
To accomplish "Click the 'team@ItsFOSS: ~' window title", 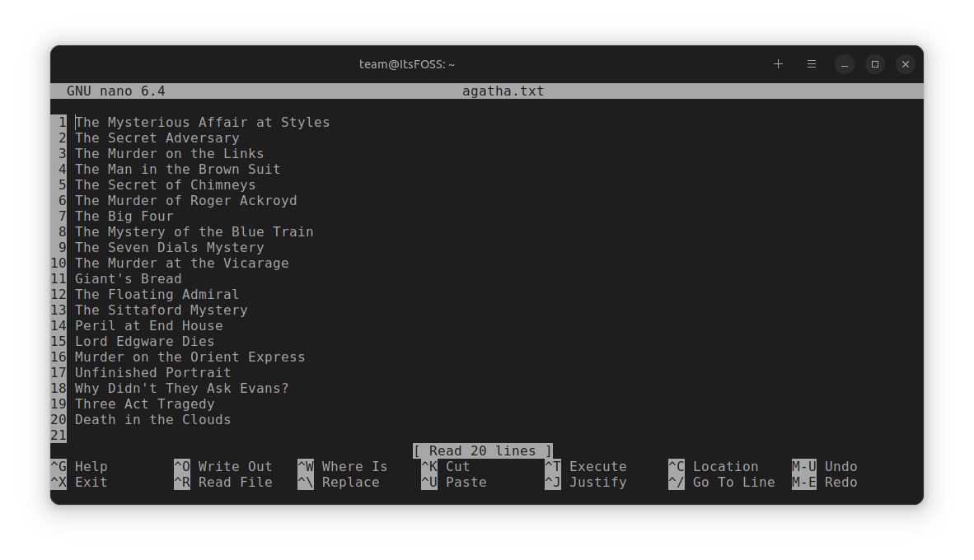I will coord(407,64).
